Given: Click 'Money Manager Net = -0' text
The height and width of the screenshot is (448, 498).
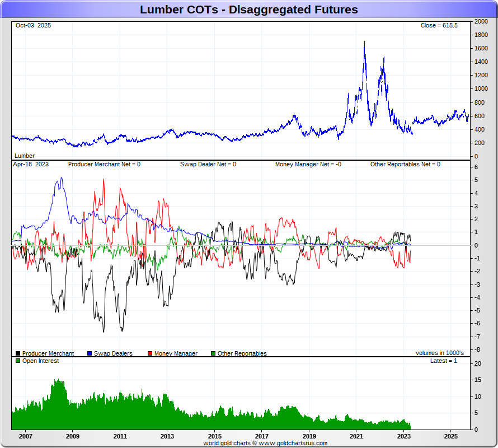Looking at the screenshot, I should tap(308, 164).
